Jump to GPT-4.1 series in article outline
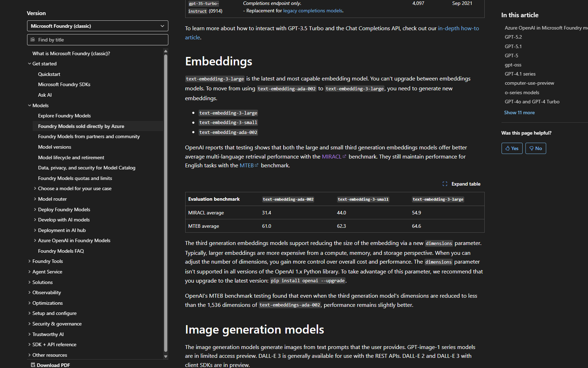 pos(520,74)
